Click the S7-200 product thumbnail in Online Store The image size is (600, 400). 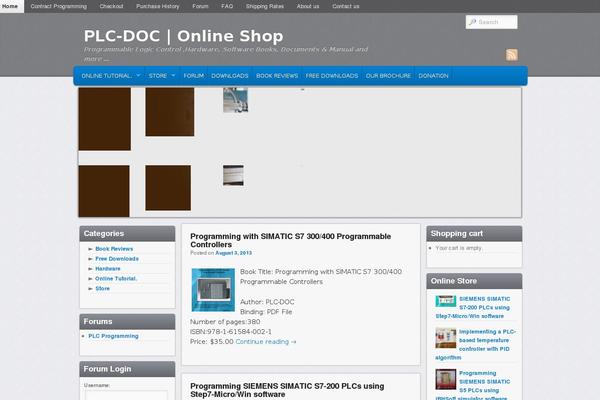pos(446,301)
